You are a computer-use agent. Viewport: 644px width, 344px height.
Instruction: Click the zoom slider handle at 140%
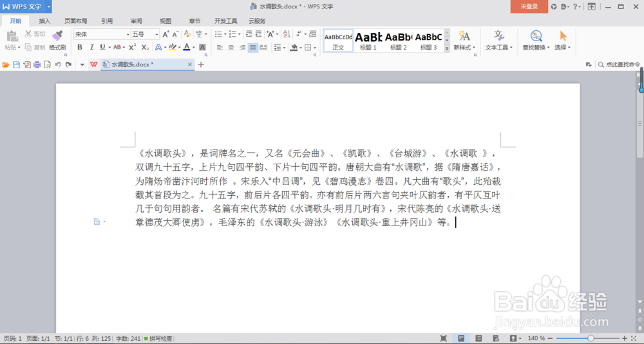coord(590,338)
